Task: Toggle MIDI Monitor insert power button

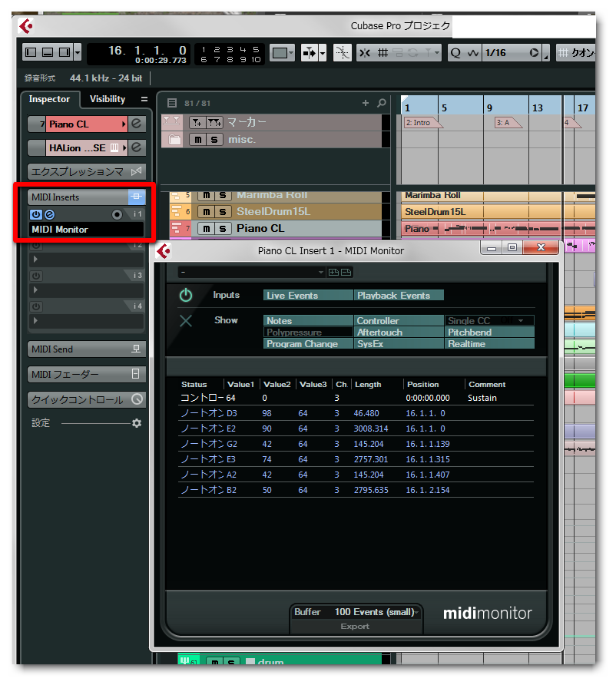Action: (36, 214)
